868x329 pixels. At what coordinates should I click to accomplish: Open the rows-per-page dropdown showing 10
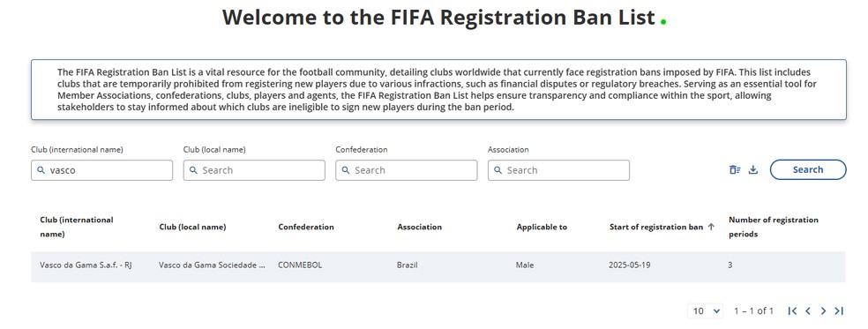point(706,310)
